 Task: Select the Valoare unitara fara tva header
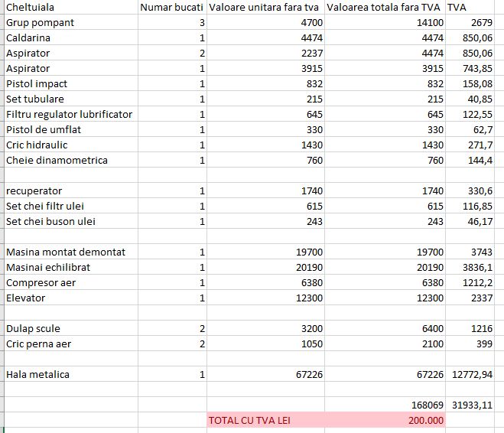(x=265, y=7)
